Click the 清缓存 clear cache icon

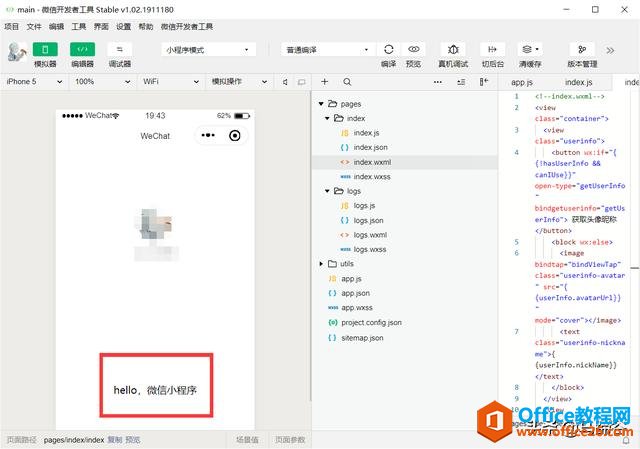click(530, 49)
